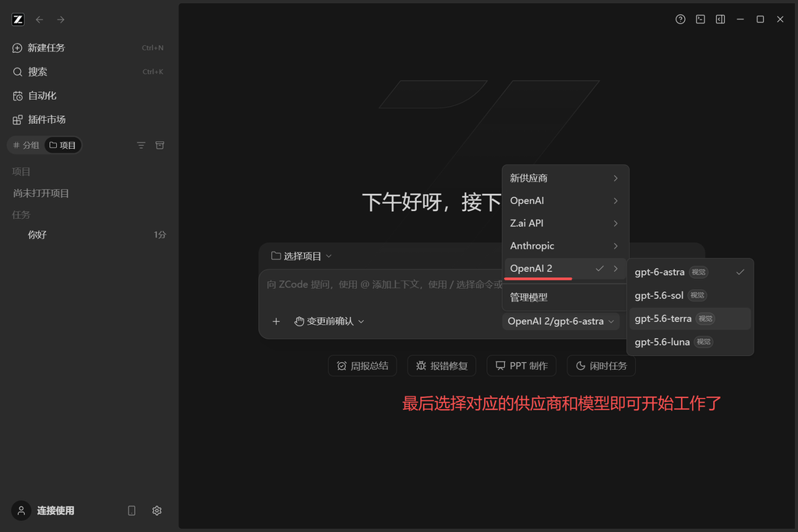
Task: Open settings gear icon
Action: [157, 511]
